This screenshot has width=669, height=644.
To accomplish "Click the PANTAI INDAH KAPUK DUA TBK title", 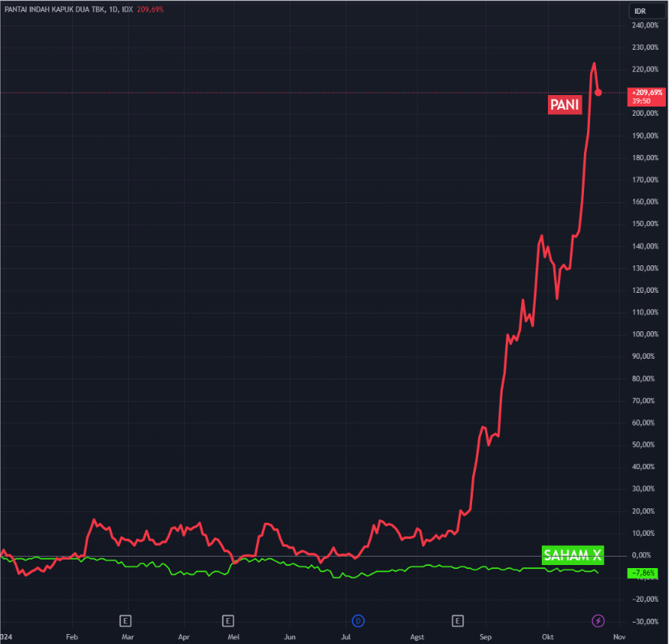I will pyautogui.click(x=54, y=9).
